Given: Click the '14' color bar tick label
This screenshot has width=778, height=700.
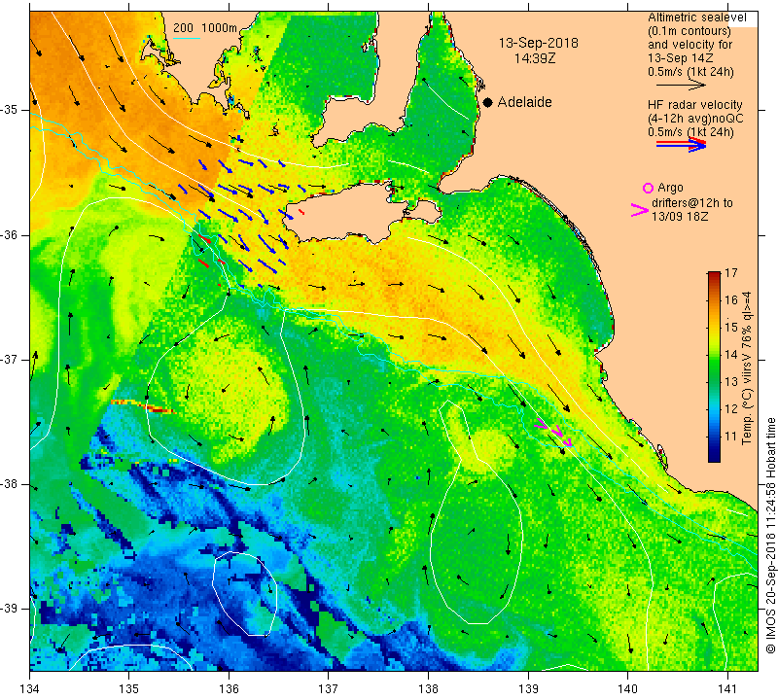Looking at the screenshot, I should pyautogui.click(x=731, y=354).
